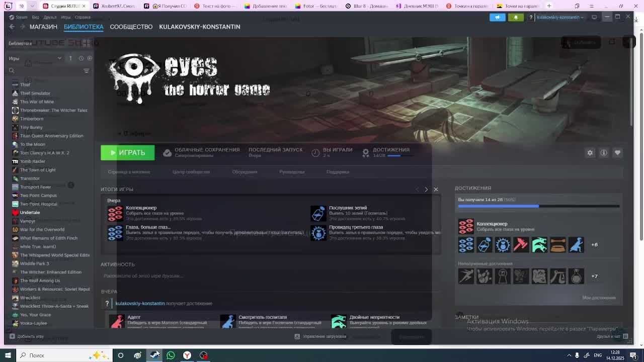This screenshot has height=362, width=644.
Task: Click the potion achievement icon in unlocked row
Action: [x=485, y=245]
